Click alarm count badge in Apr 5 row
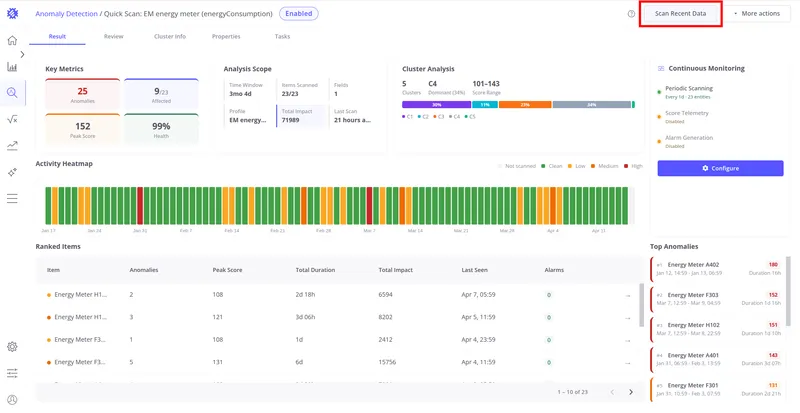The width and height of the screenshot is (800, 413). coord(549,318)
